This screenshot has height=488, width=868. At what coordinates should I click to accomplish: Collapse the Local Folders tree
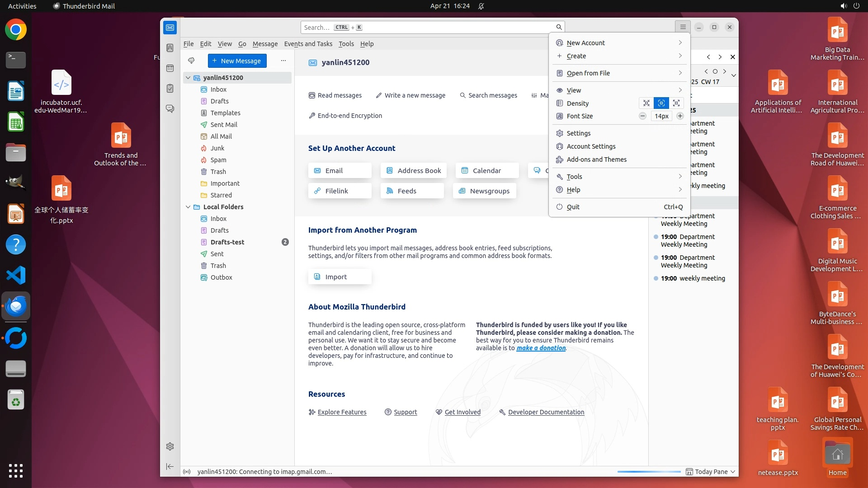click(x=188, y=207)
